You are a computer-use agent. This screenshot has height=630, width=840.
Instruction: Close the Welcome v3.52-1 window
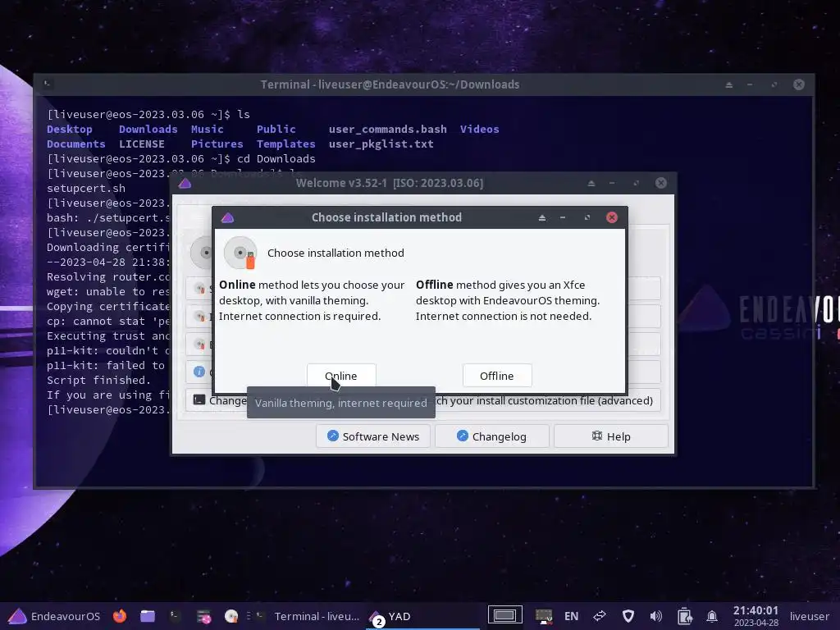[x=661, y=183]
